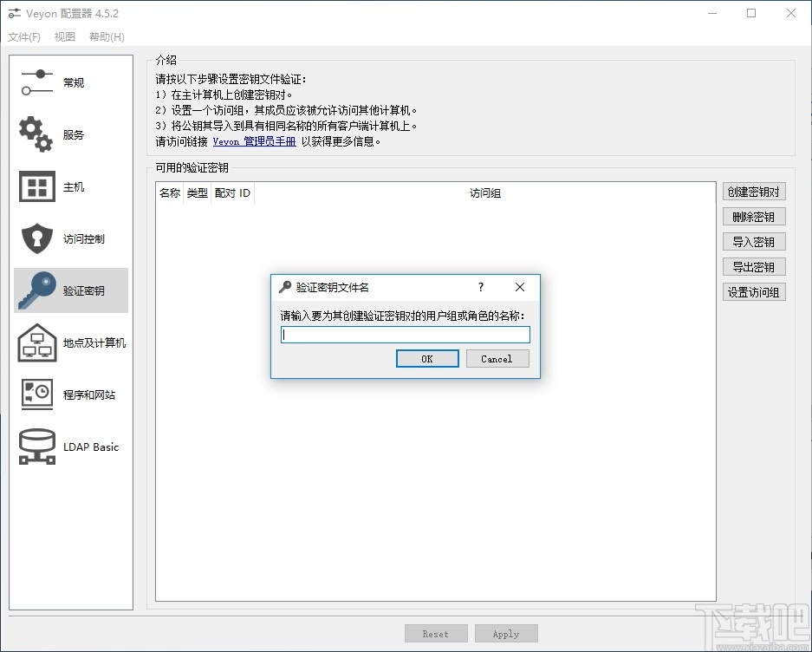点击用户组名称输入框
812x652 pixels.
406,334
